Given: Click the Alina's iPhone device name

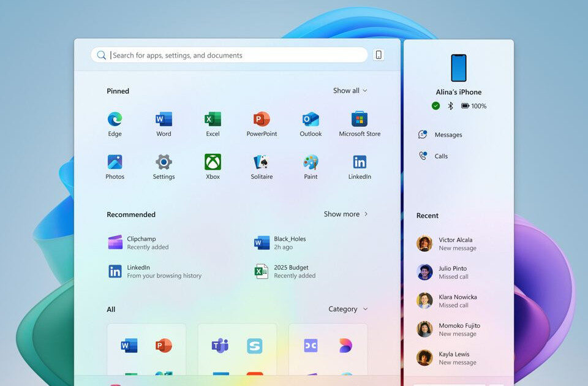Looking at the screenshot, I should [x=459, y=92].
